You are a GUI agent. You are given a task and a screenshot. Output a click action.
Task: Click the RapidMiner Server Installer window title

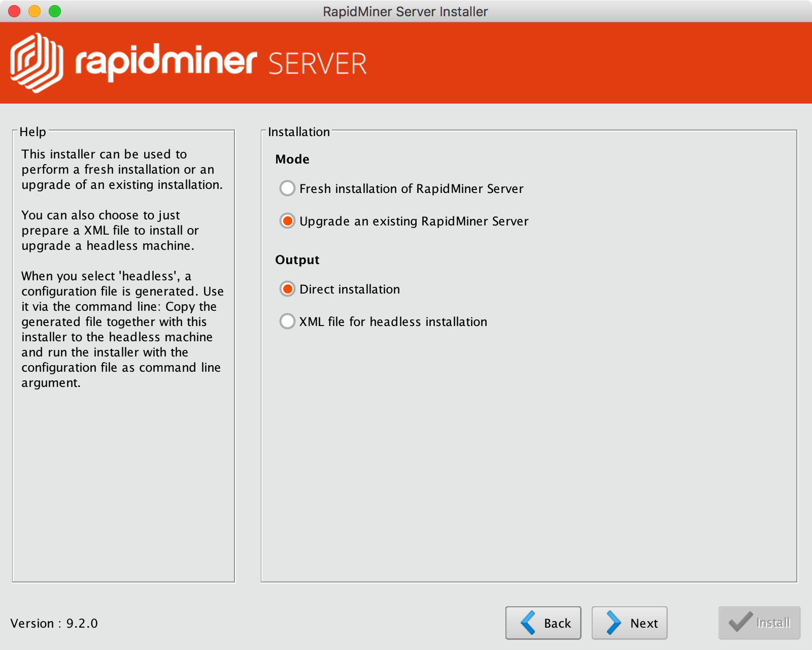pyautogui.click(x=405, y=11)
